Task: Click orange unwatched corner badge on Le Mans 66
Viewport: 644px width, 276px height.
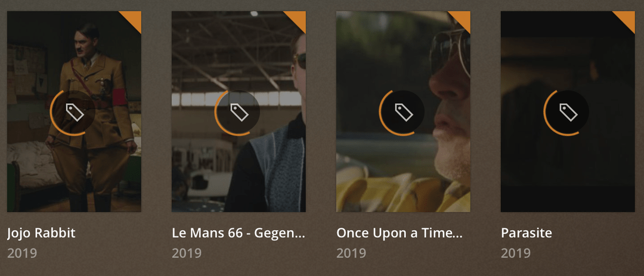Action: coord(298,18)
